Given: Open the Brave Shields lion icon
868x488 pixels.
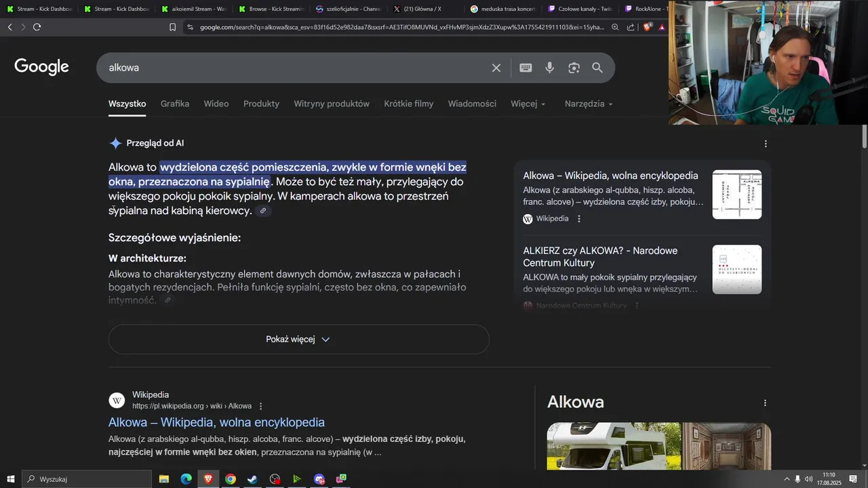Looking at the screenshot, I should 647,27.
